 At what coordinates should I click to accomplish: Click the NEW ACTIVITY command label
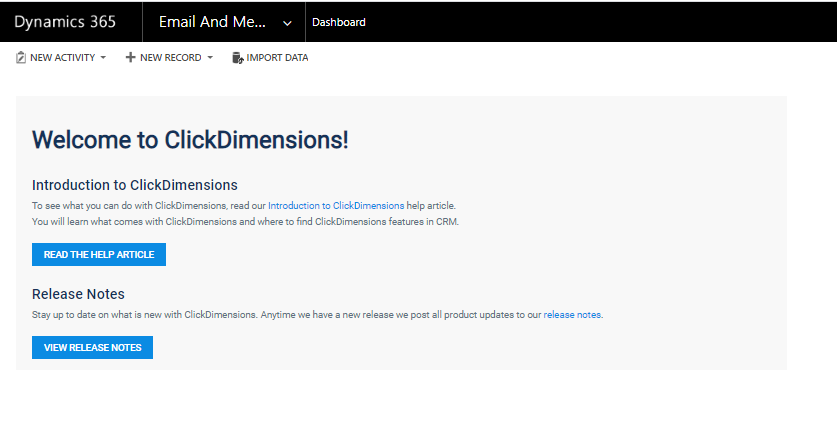(x=62, y=58)
